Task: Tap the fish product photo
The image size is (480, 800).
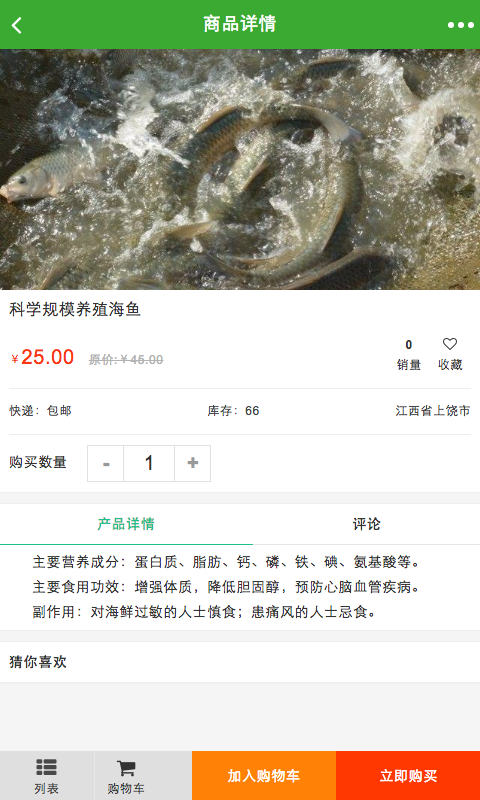Action: coord(240,169)
